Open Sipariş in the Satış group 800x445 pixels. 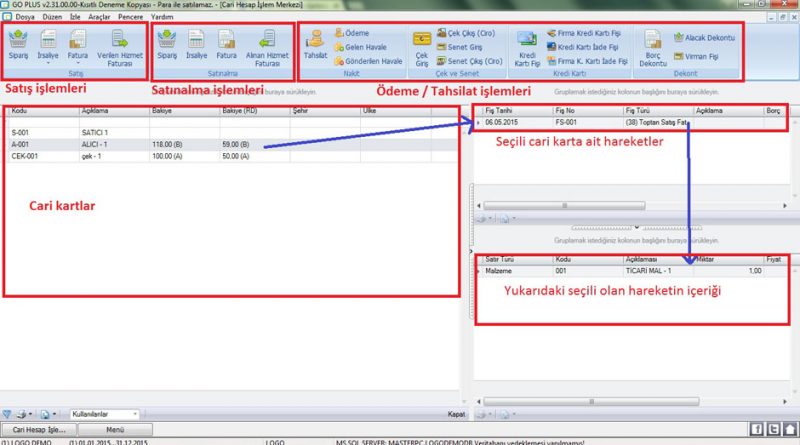click(18, 46)
